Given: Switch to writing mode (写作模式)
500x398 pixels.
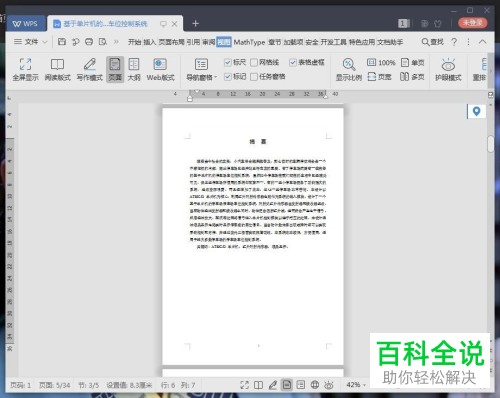Looking at the screenshot, I should pyautogui.click(x=89, y=69).
